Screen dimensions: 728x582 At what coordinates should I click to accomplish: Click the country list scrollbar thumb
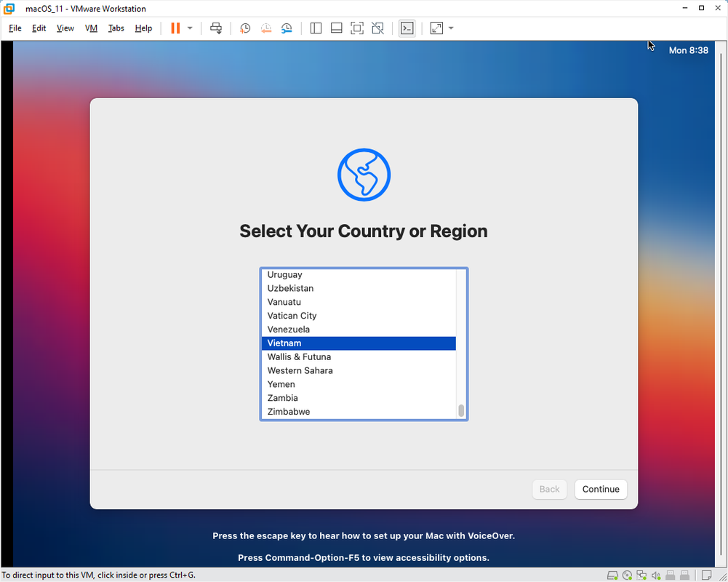461,410
